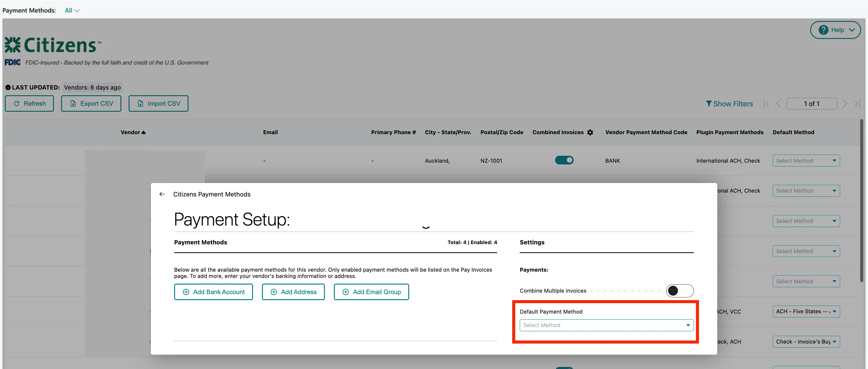Toggle Combined Invoices for Auckland vendor row
The width and height of the screenshot is (868, 369).
pos(564,160)
